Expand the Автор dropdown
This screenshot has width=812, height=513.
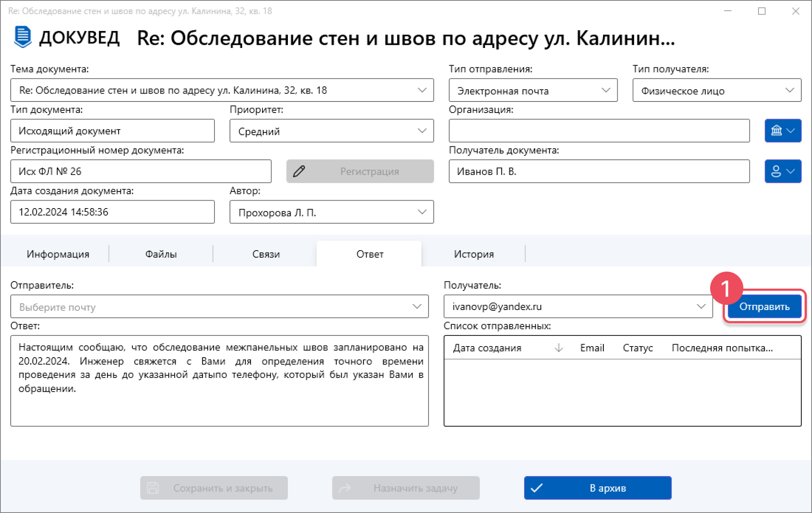point(422,212)
